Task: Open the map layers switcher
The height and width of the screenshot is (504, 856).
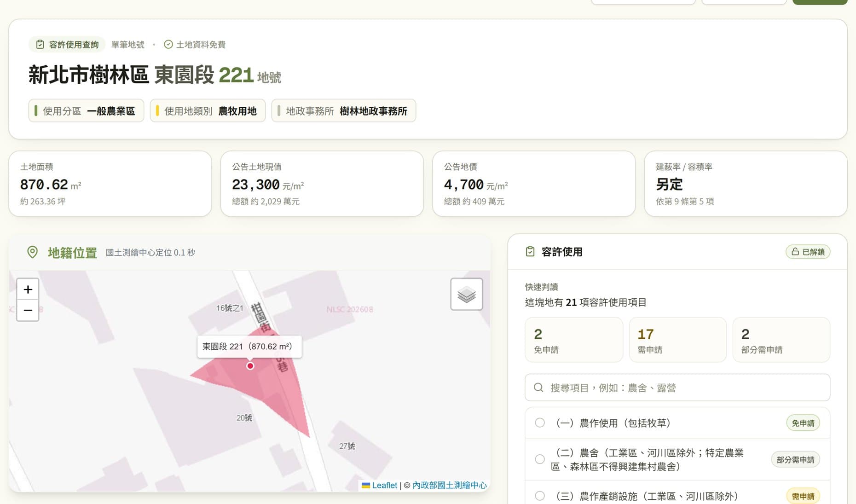Action: pyautogui.click(x=466, y=294)
